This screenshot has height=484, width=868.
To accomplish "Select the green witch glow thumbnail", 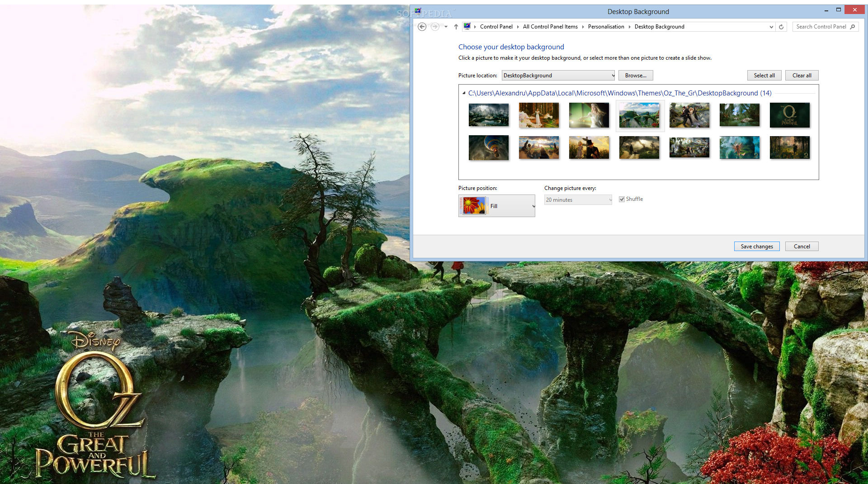I will click(589, 115).
